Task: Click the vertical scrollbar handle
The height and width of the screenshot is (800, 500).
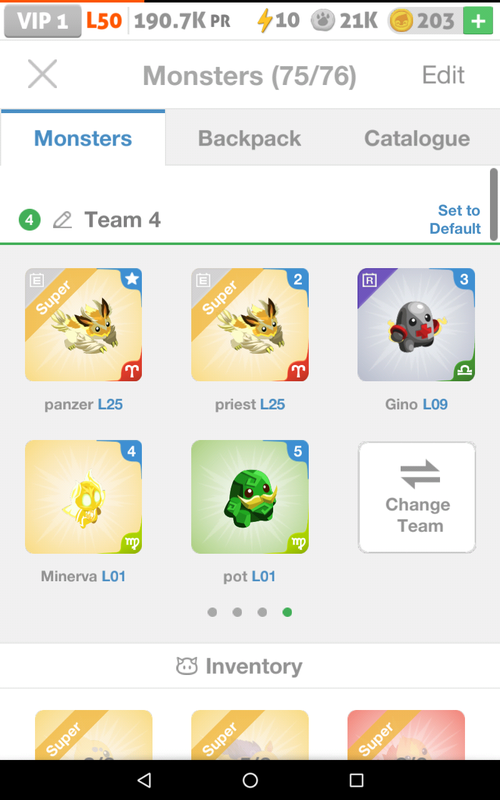Action: click(x=493, y=204)
